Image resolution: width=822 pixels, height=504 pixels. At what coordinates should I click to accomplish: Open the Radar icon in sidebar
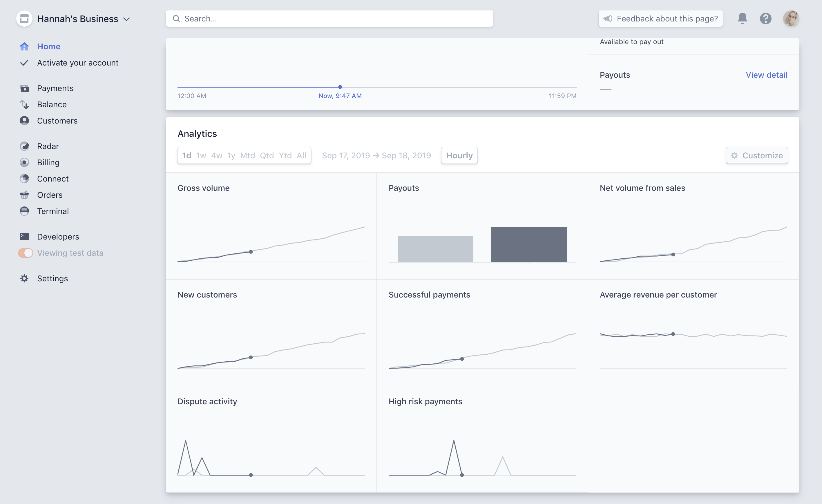pyautogui.click(x=24, y=146)
